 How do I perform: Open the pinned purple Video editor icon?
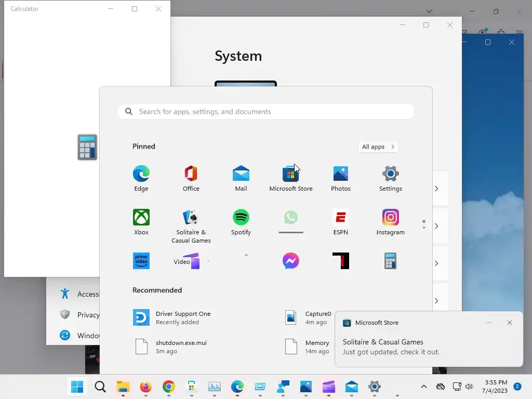191,261
